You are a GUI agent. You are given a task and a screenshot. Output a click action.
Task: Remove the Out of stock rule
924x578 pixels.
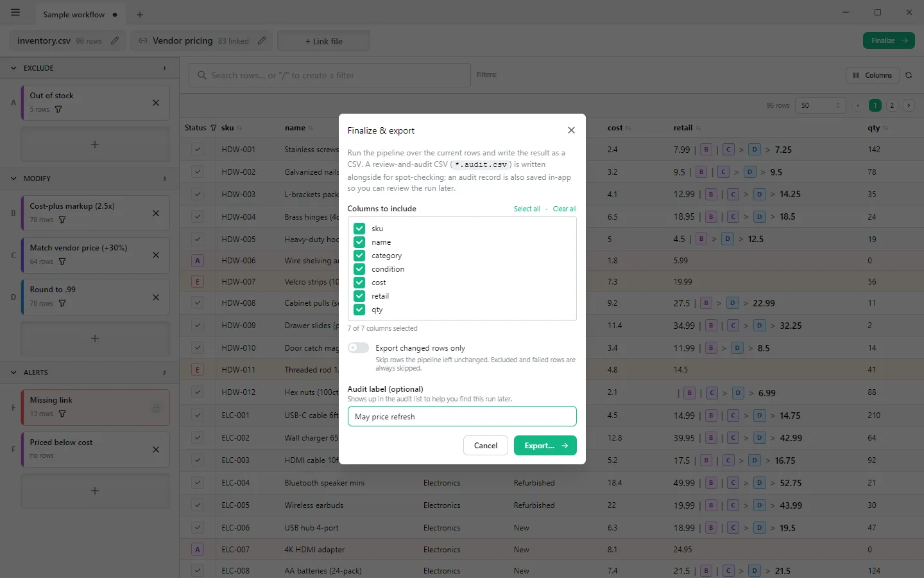click(x=156, y=103)
